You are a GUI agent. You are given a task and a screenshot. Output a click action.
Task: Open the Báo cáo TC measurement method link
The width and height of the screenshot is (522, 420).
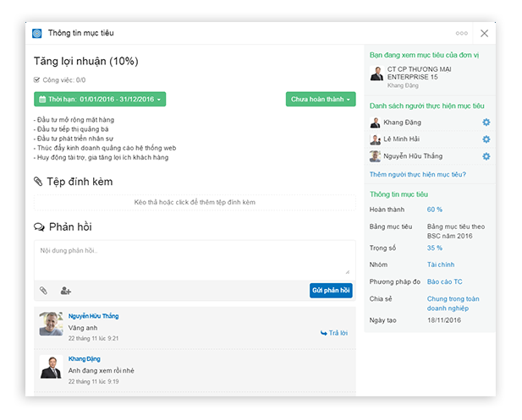coord(444,281)
